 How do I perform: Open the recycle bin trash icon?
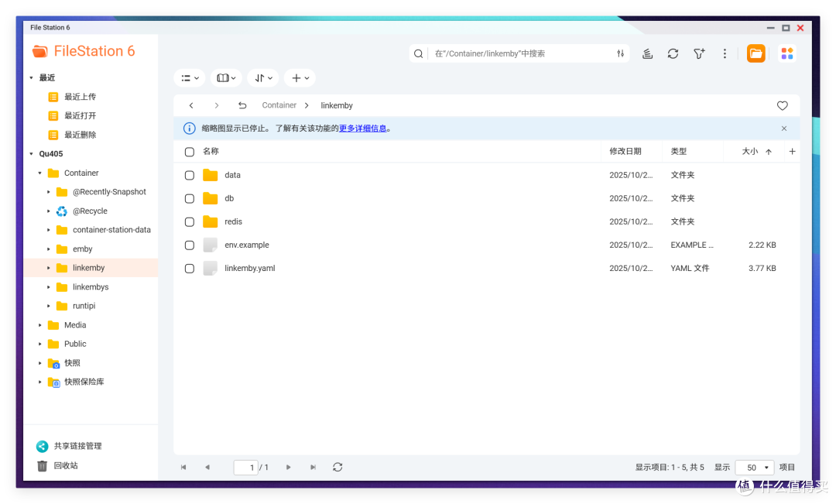(42, 465)
